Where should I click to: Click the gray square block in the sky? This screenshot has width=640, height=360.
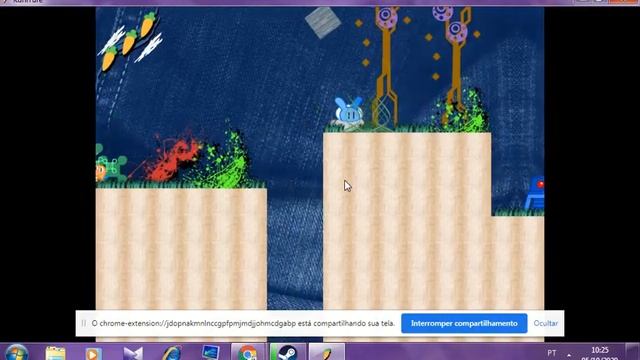click(x=323, y=22)
